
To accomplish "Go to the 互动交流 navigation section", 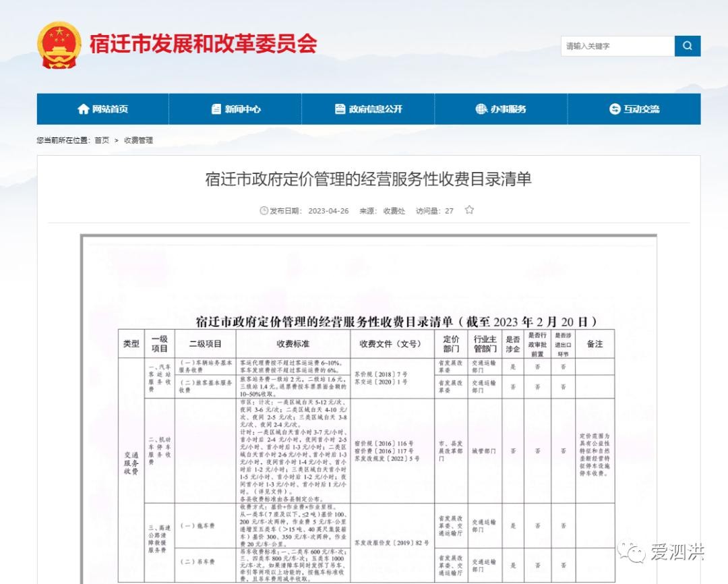I will click(x=634, y=109).
